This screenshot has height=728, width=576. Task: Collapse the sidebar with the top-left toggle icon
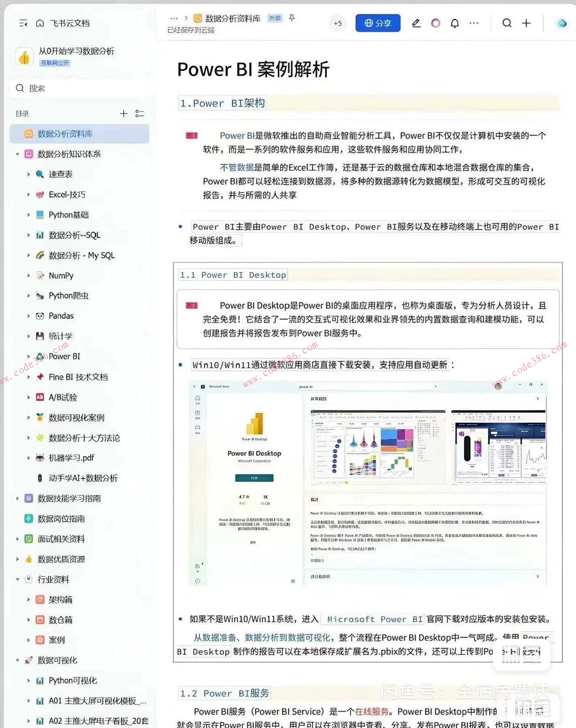(x=23, y=23)
